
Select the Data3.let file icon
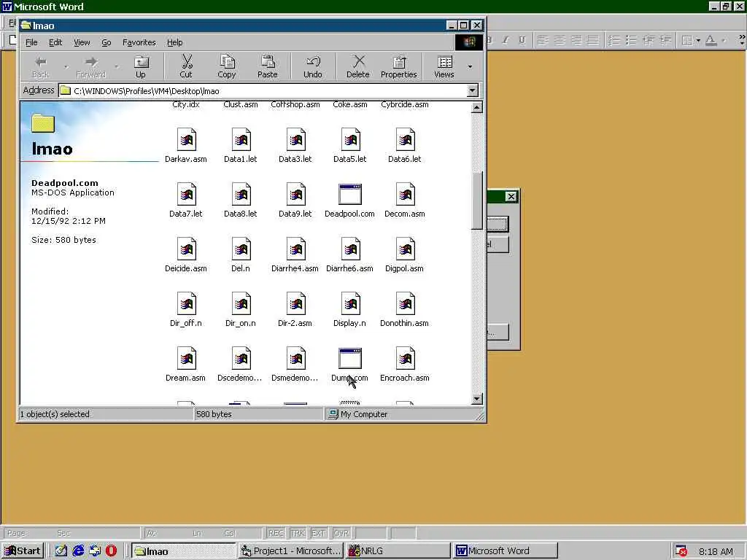296,140
